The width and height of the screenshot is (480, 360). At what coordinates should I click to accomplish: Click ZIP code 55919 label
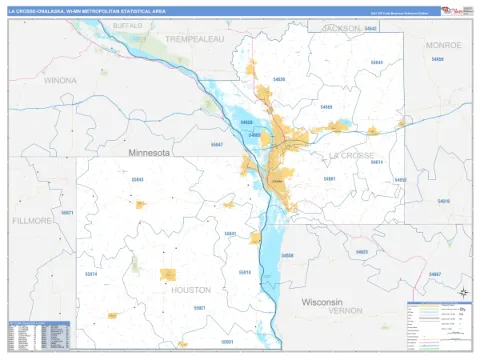coord(245,272)
